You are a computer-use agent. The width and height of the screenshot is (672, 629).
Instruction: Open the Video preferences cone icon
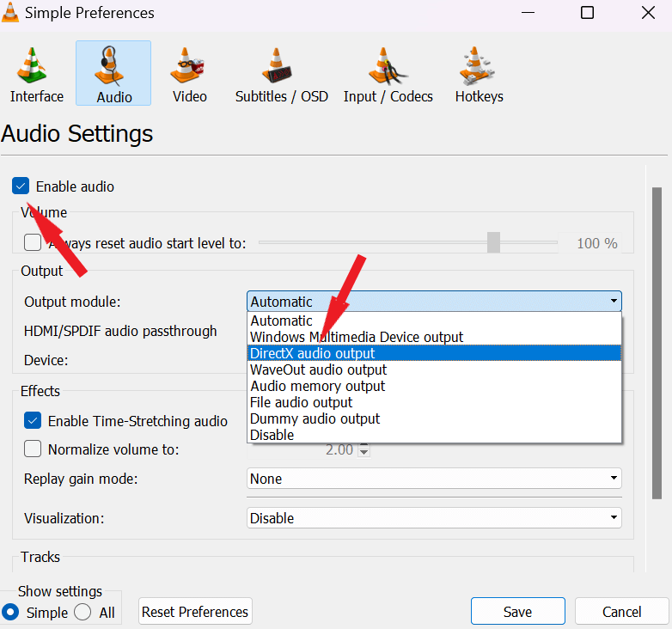tap(186, 65)
